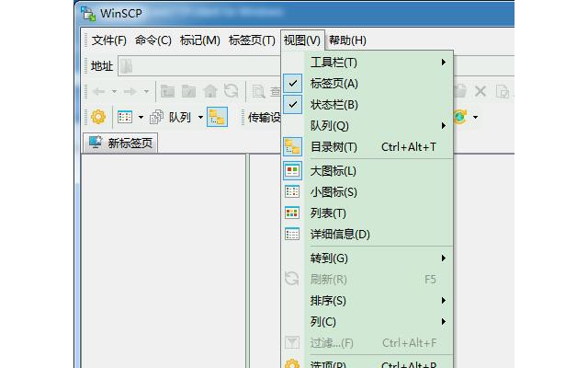Expand the 列(C) submenu
Image resolution: width=588 pixels, height=368 pixels.
pos(367,321)
